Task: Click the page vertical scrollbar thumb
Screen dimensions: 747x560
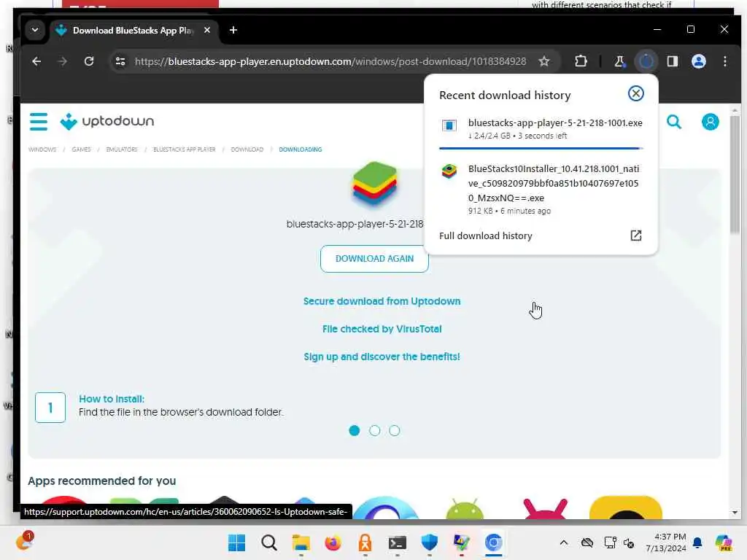Action: 735,174
